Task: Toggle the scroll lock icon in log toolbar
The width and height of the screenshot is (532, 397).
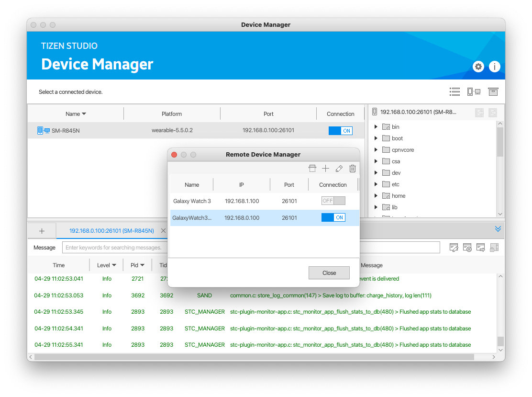Action: pos(494,248)
